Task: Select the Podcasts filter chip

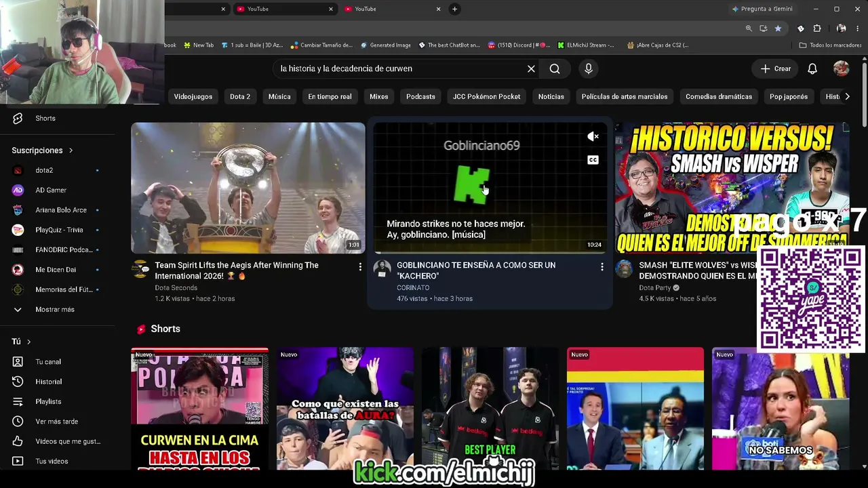Action: coord(420,97)
